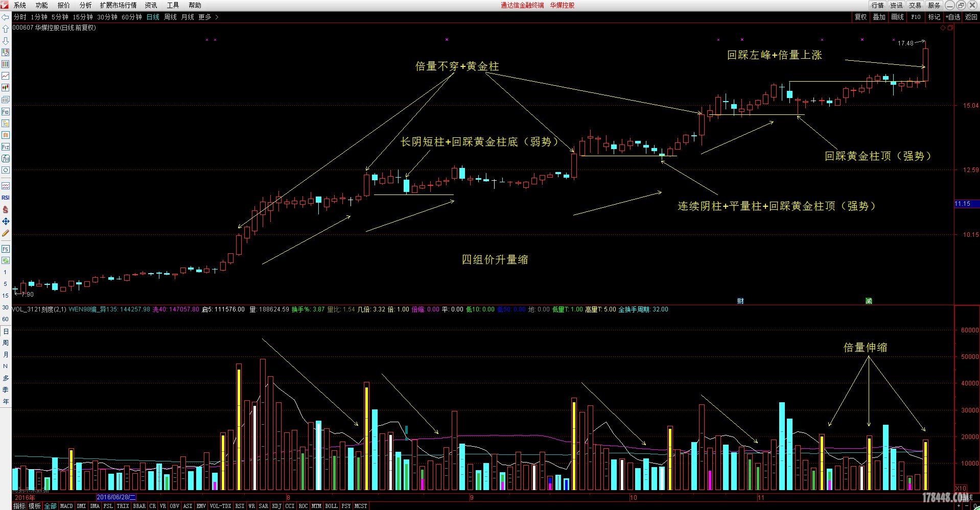Open the 扩展市场行情 menu
980x510 pixels.
coord(119,5)
